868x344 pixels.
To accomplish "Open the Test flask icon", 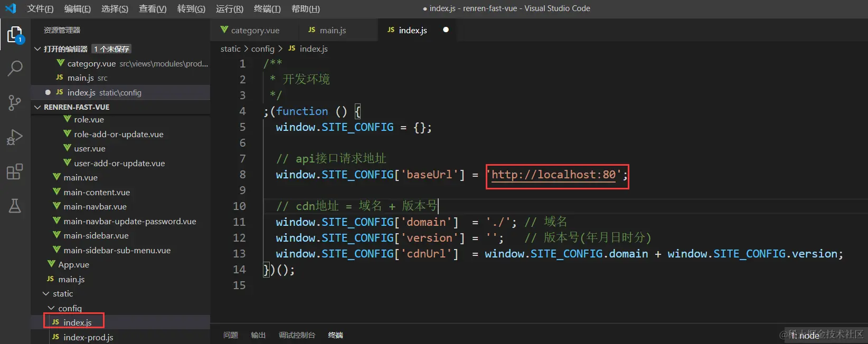I will tap(15, 206).
